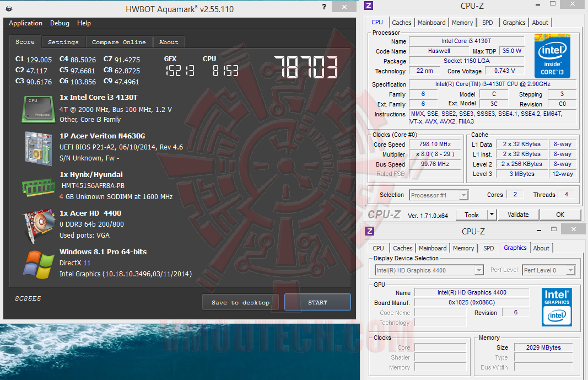
Task: Click the Intel Graphics logo in lower CPU-Z window
Action: point(557,307)
